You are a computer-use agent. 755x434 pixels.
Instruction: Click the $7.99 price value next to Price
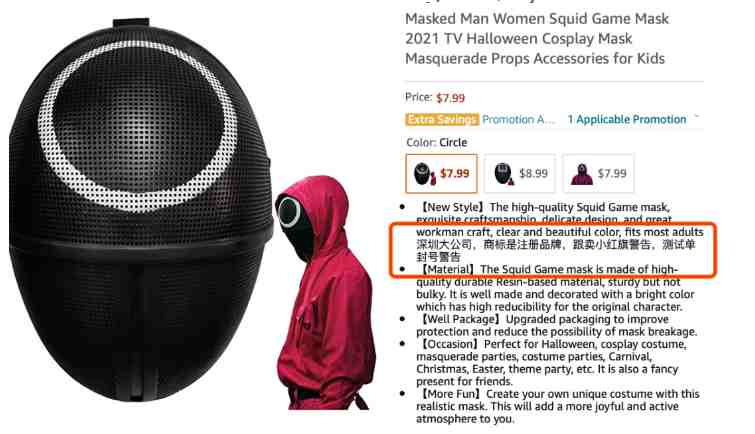pyautogui.click(x=450, y=98)
